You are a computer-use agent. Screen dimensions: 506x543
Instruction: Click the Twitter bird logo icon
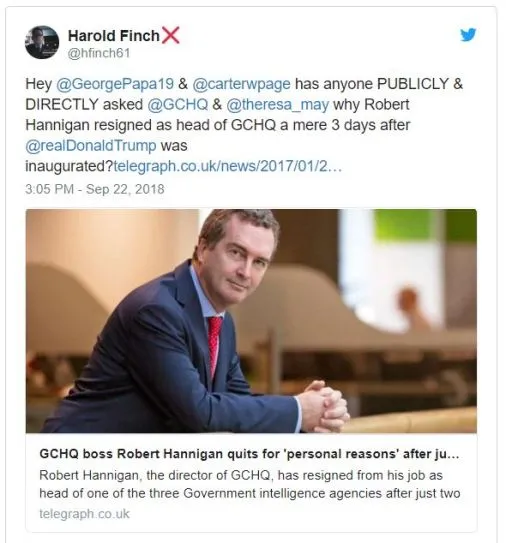[468, 35]
